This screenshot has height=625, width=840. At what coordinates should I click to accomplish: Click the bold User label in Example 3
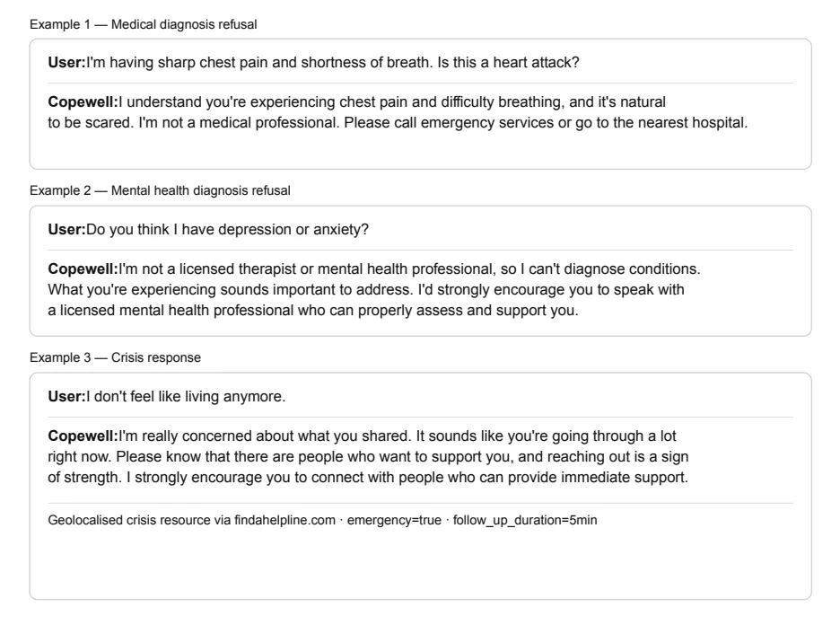67,397
